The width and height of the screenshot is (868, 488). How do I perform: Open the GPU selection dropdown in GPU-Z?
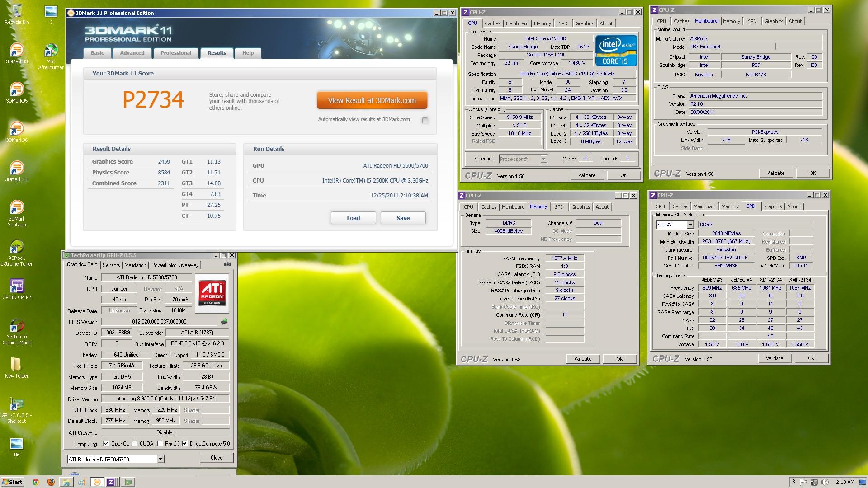(x=116, y=459)
